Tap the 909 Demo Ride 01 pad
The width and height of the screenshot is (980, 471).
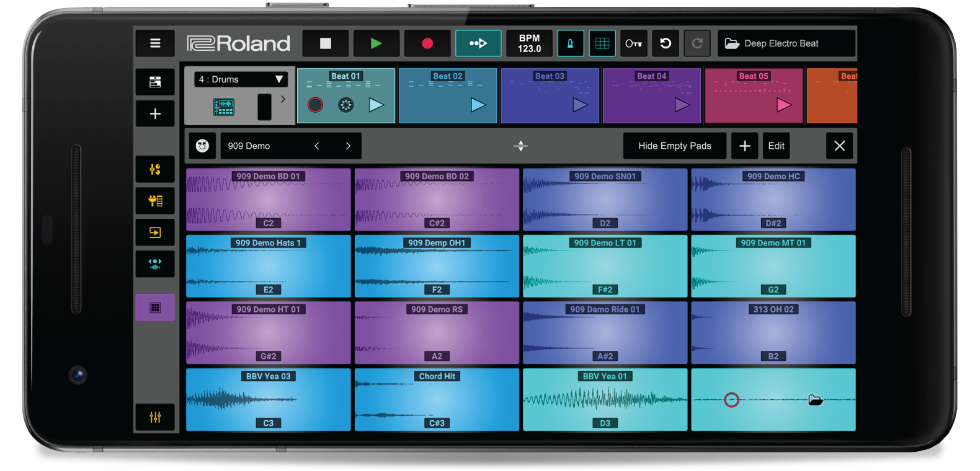605,333
